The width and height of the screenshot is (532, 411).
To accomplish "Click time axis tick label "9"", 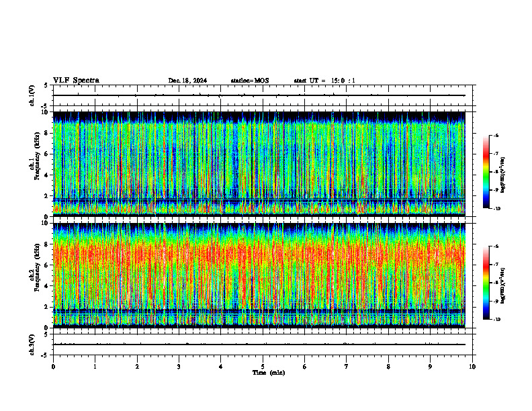I will coord(430,367).
